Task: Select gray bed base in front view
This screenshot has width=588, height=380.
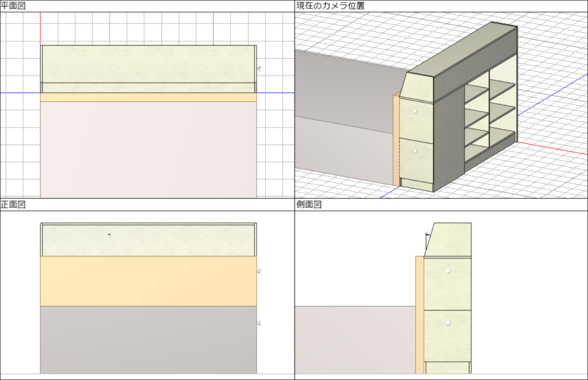Action: pyautogui.click(x=148, y=339)
